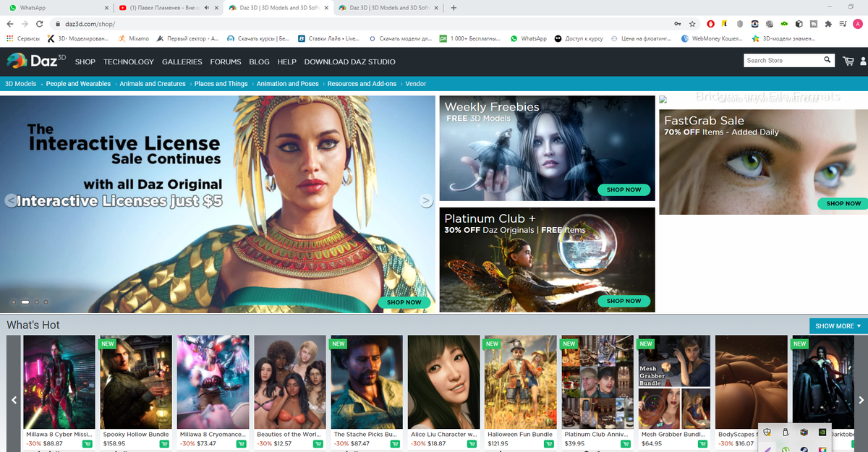This screenshot has height=452, width=868.
Task: Add Millawa 8 Cyber Missi... to cart
Action: pyautogui.click(x=88, y=443)
